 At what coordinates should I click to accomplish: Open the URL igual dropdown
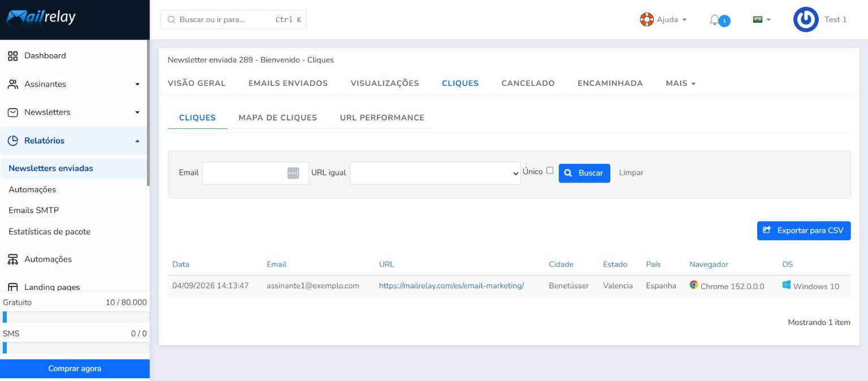pyautogui.click(x=435, y=173)
